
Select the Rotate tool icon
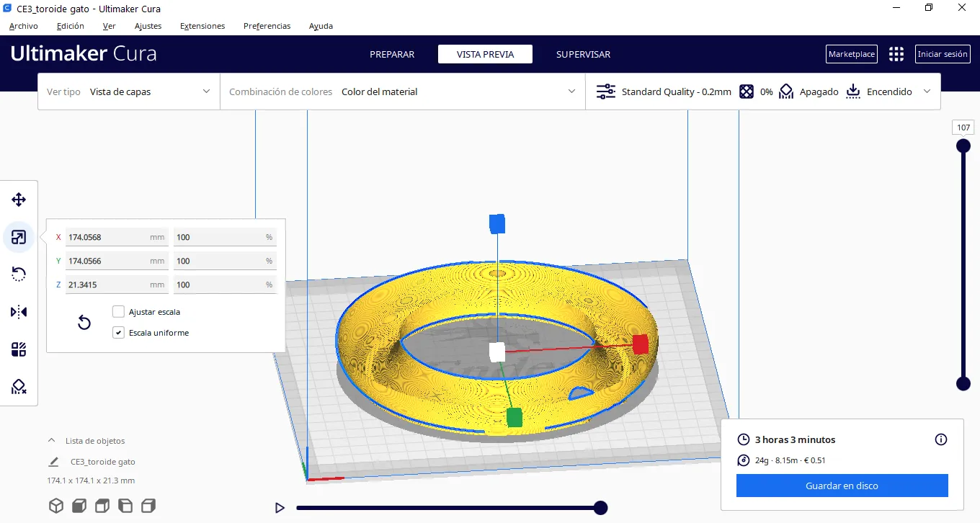pos(19,274)
